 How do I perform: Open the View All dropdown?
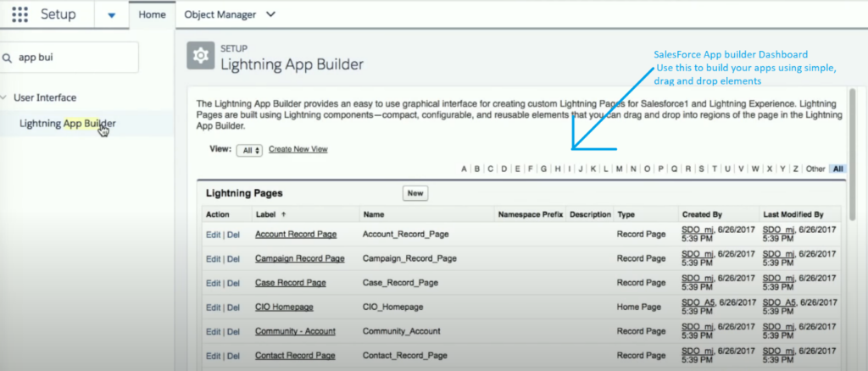point(249,151)
